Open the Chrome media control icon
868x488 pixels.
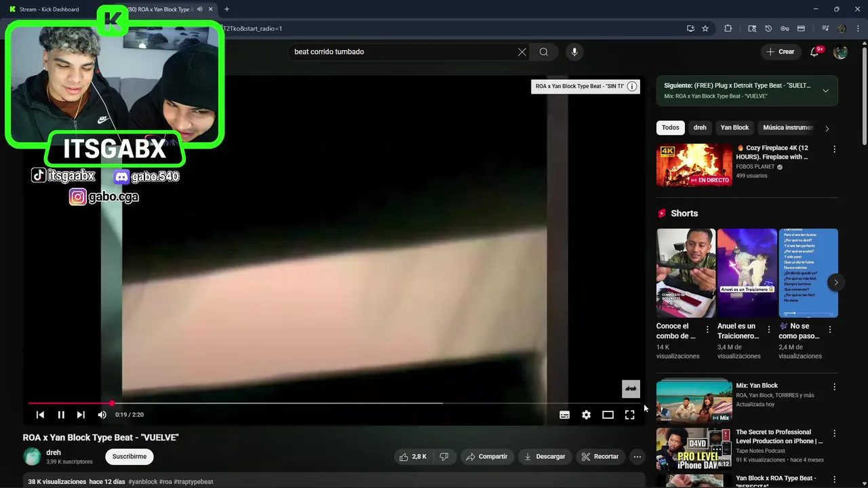[x=825, y=28]
